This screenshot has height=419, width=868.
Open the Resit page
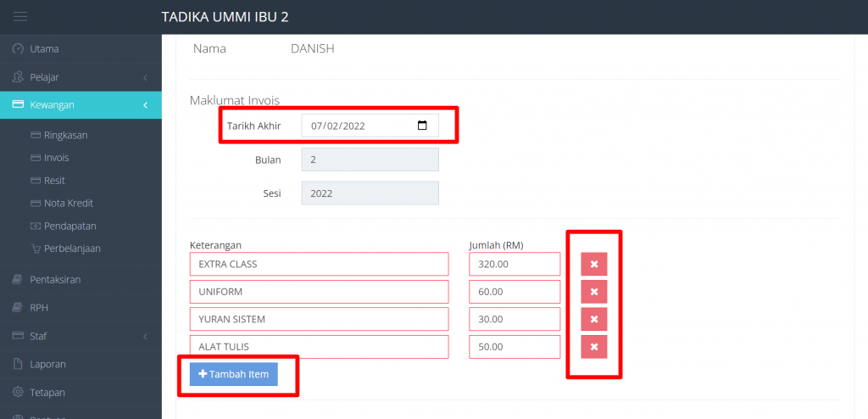point(54,181)
